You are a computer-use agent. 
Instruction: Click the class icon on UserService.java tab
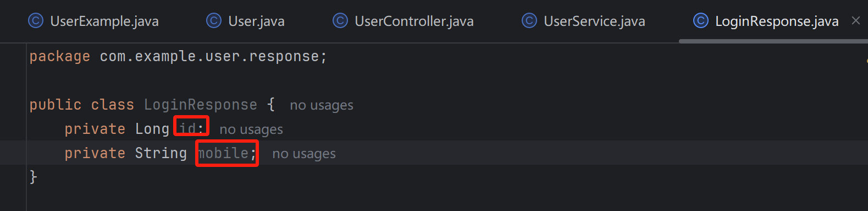[529, 21]
